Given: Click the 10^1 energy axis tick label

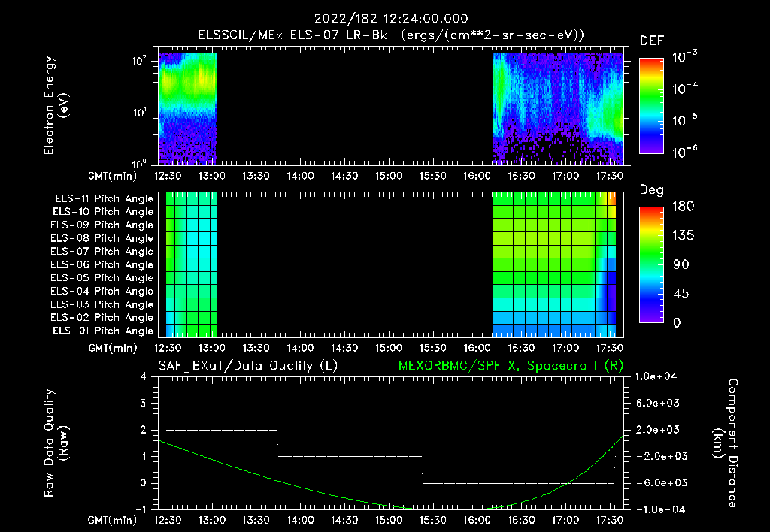Looking at the screenshot, I should point(139,113).
